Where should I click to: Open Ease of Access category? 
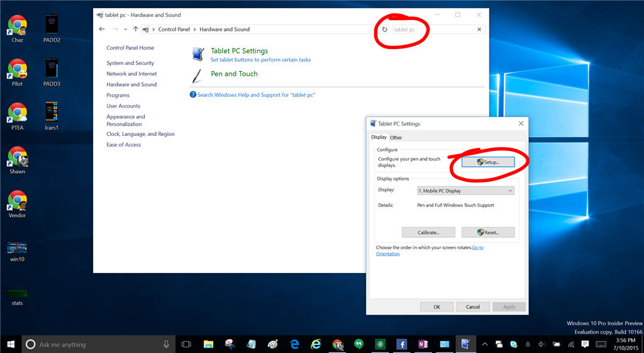tap(124, 145)
